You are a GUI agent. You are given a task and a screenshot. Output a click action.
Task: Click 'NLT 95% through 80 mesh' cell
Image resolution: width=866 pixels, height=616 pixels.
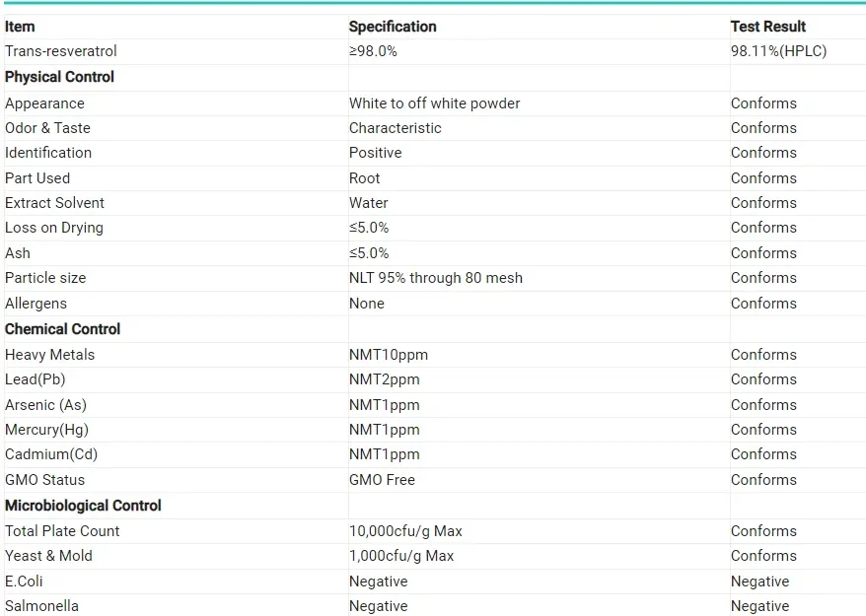(x=435, y=278)
